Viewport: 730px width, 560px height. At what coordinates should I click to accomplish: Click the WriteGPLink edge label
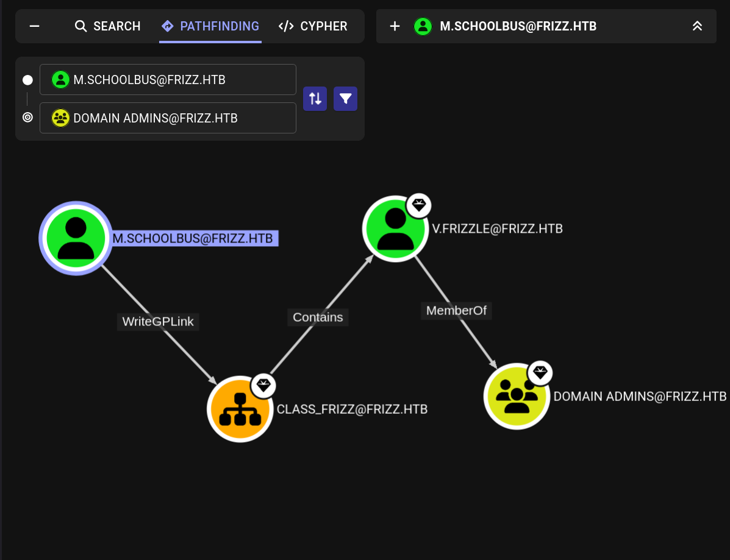158,321
